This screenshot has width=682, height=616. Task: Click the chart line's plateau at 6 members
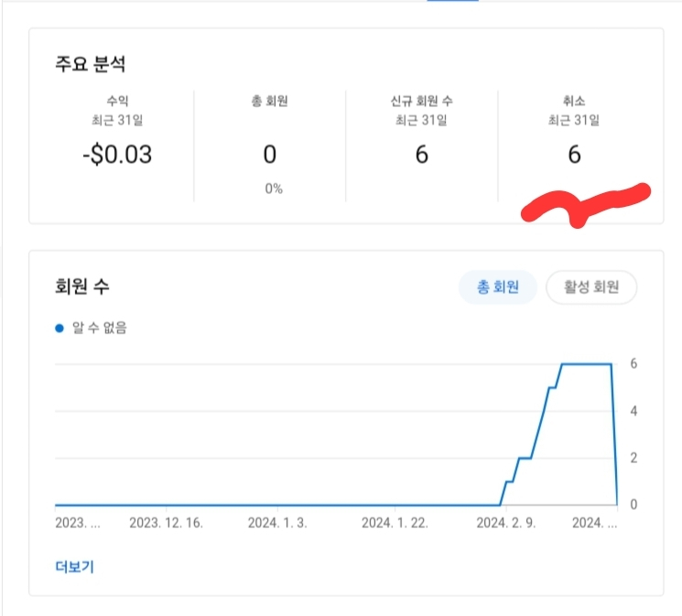click(586, 364)
